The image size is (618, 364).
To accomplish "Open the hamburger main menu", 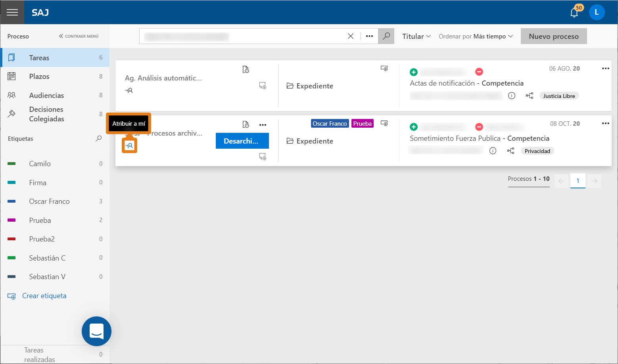I will click(12, 12).
